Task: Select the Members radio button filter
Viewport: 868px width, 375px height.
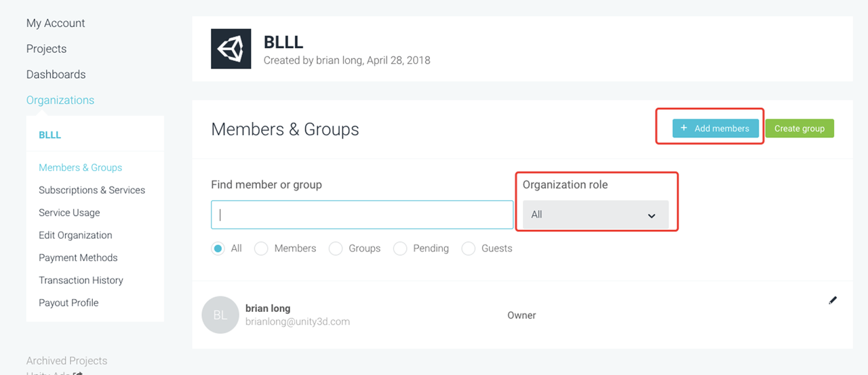Action: [x=262, y=249]
